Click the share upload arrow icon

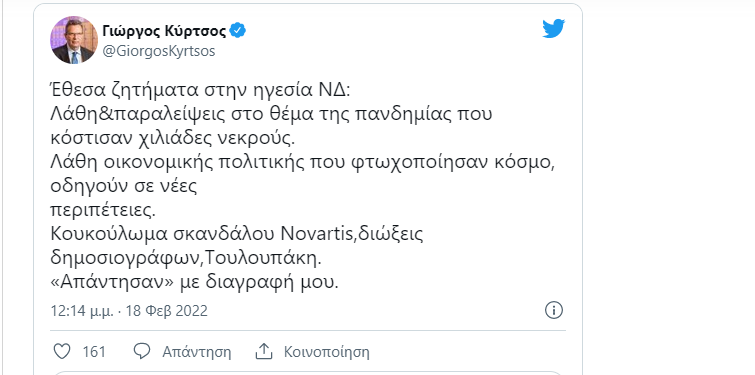pyautogui.click(x=264, y=351)
